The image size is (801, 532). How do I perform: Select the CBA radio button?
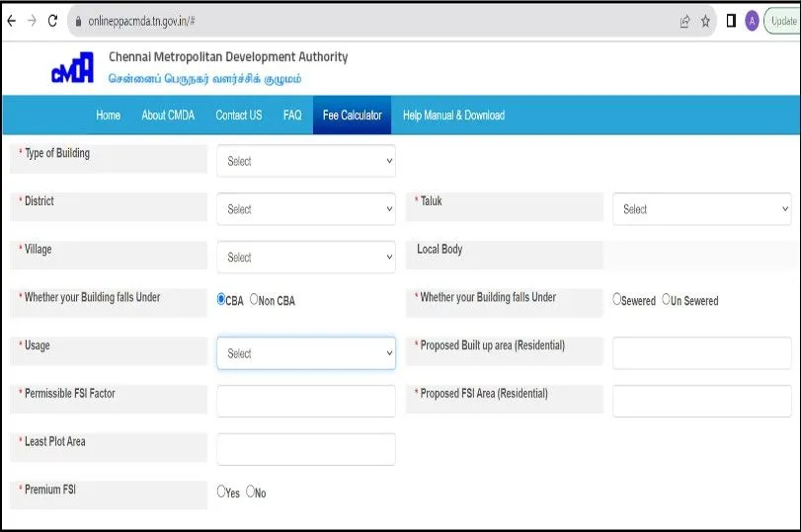pyautogui.click(x=222, y=299)
